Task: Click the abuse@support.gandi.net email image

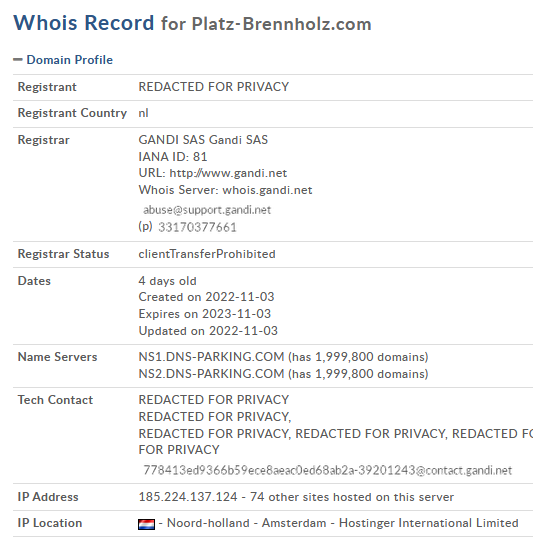Action: pos(207,210)
